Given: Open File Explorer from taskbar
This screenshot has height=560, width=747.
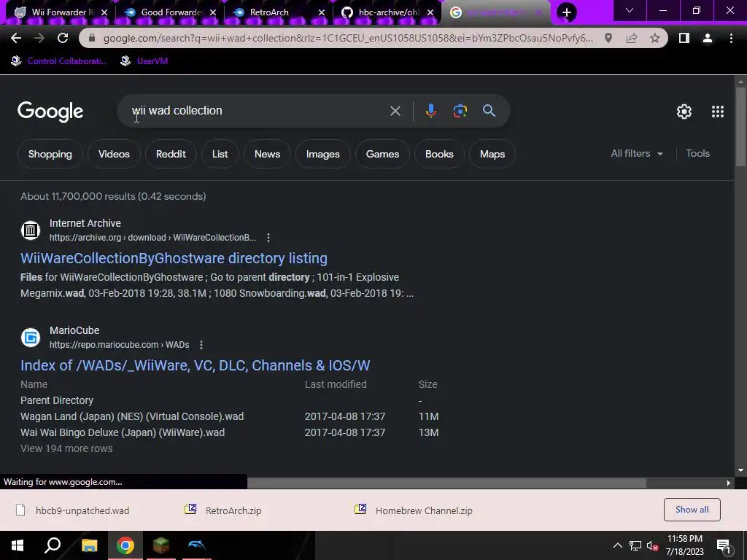Looking at the screenshot, I should 89,545.
